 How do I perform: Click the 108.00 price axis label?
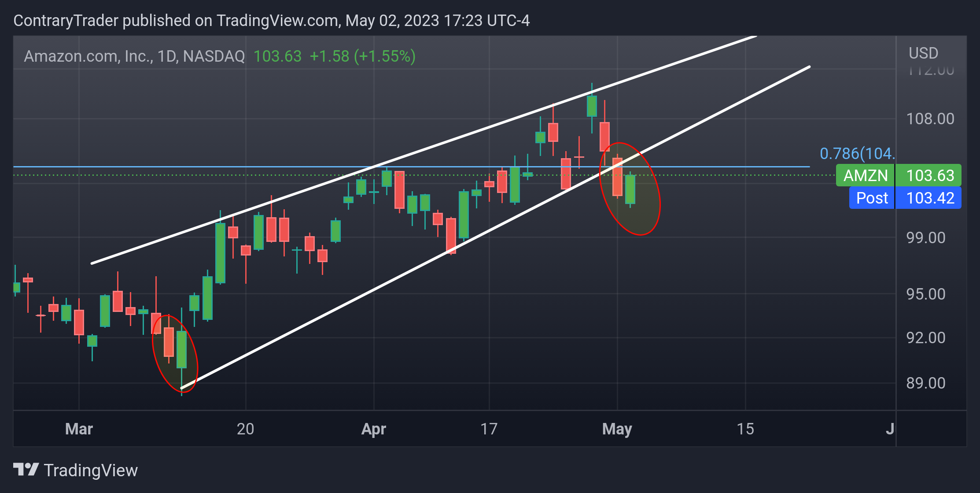pyautogui.click(x=930, y=119)
